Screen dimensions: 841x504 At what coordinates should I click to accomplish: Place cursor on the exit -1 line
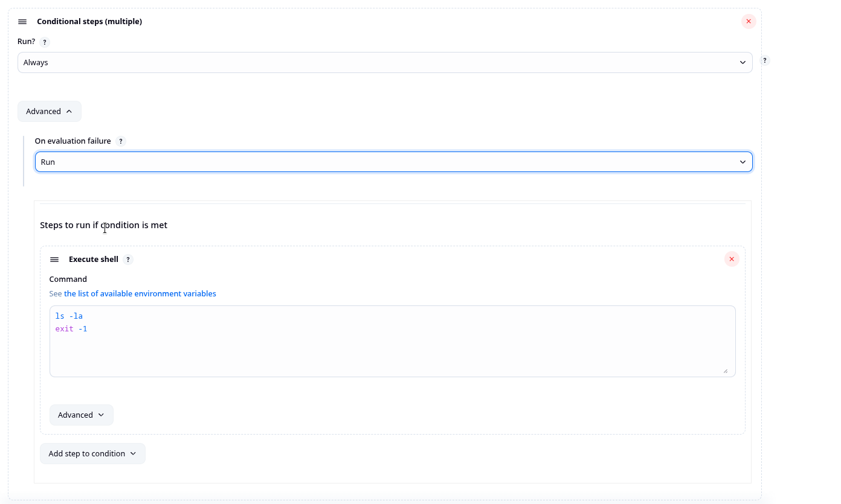coord(71,329)
